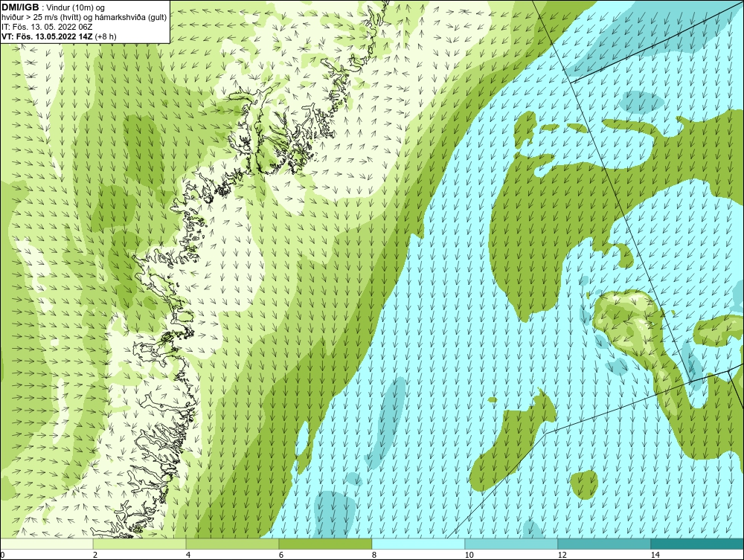Click the legend label '10'
This screenshot has height=560, width=744.
(x=469, y=555)
